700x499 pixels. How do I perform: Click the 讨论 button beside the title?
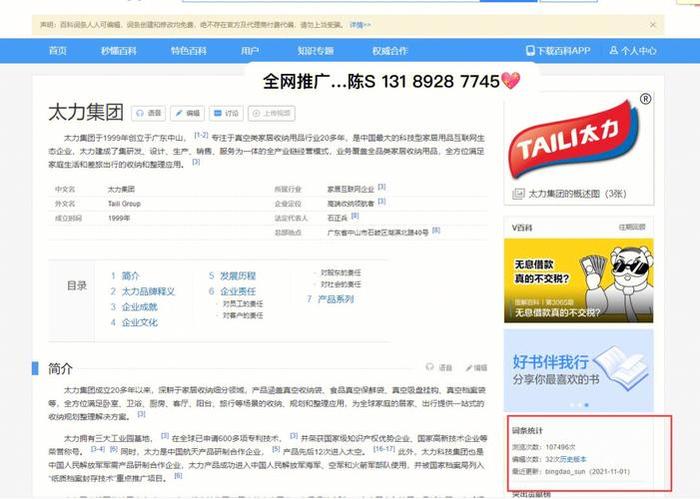tap(226, 113)
